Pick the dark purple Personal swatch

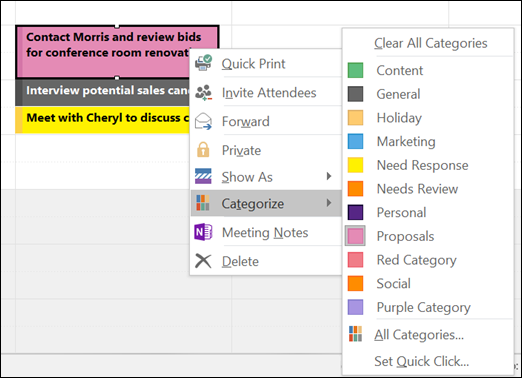coord(355,212)
